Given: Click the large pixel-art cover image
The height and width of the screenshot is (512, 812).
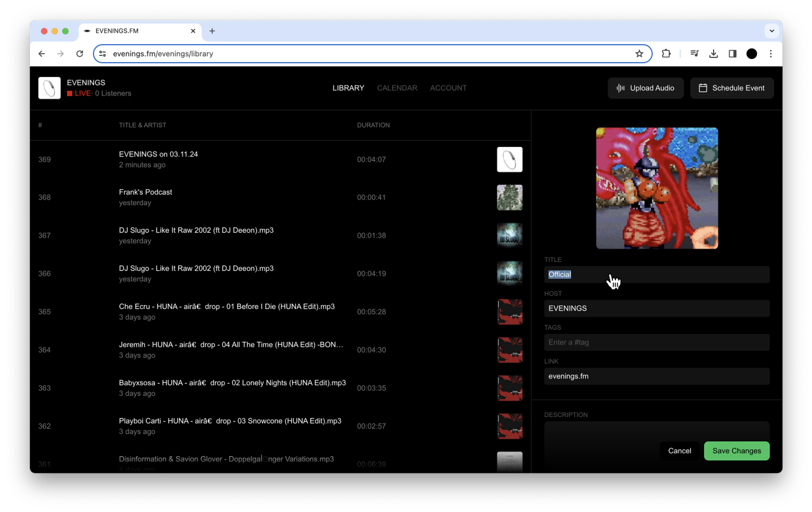Looking at the screenshot, I should pos(657,188).
